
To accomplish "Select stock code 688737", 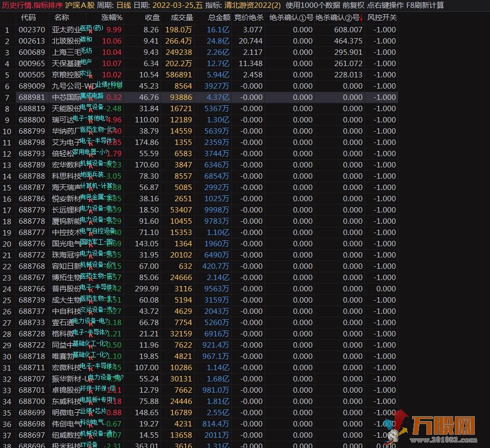I will point(32,311).
